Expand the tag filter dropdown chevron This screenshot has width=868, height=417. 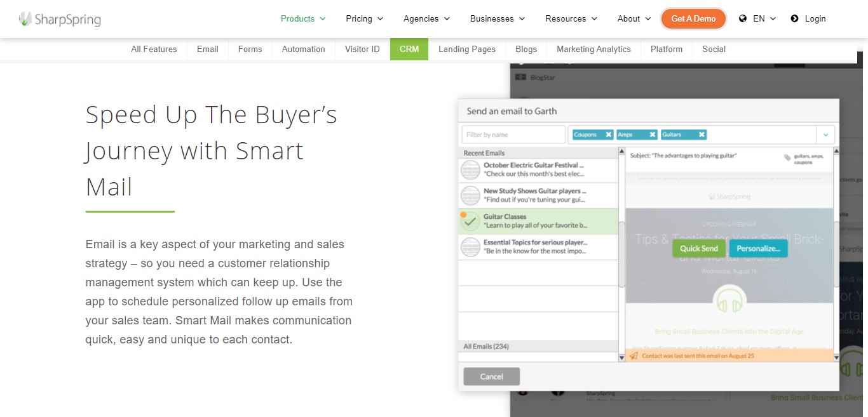(x=825, y=135)
